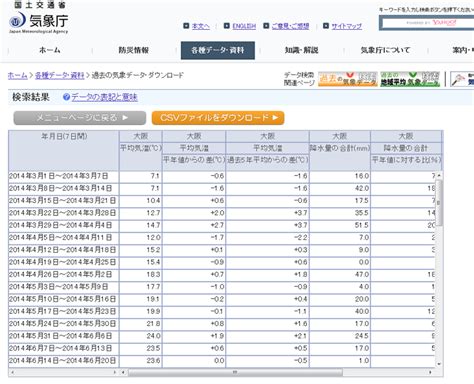The height and width of the screenshot is (384, 474).
Task: Click the ホーム breadcrumb link
Action: pyautogui.click(x=18, y=75)
